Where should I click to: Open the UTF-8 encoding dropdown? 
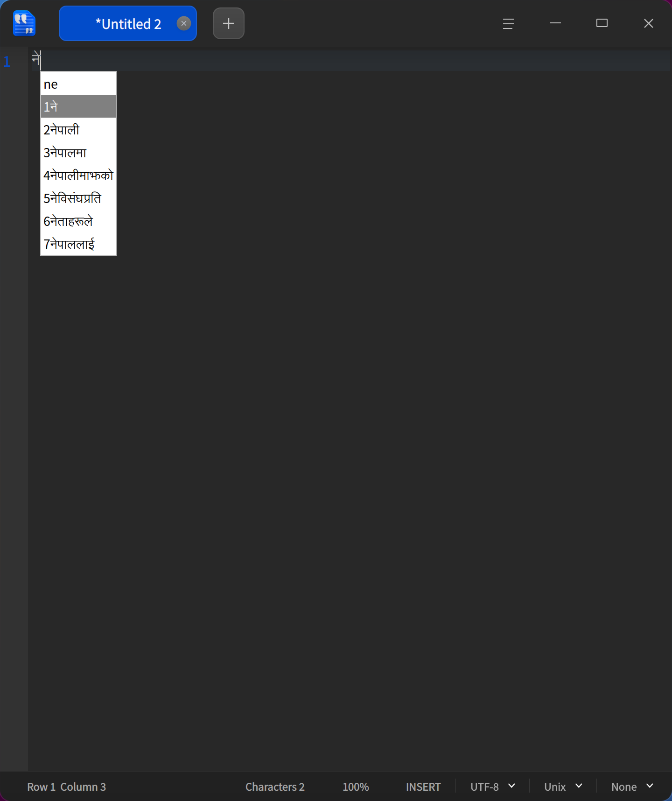pos(493,787)
